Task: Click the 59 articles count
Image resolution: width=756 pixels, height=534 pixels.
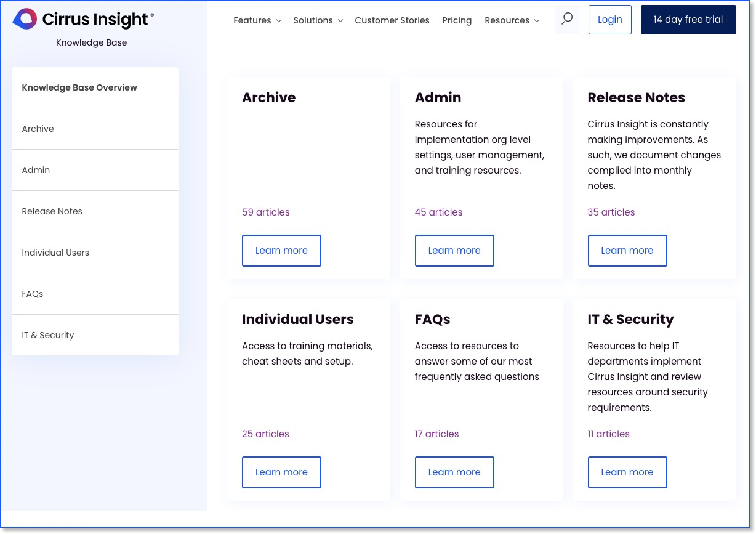Action: (265, 212)
